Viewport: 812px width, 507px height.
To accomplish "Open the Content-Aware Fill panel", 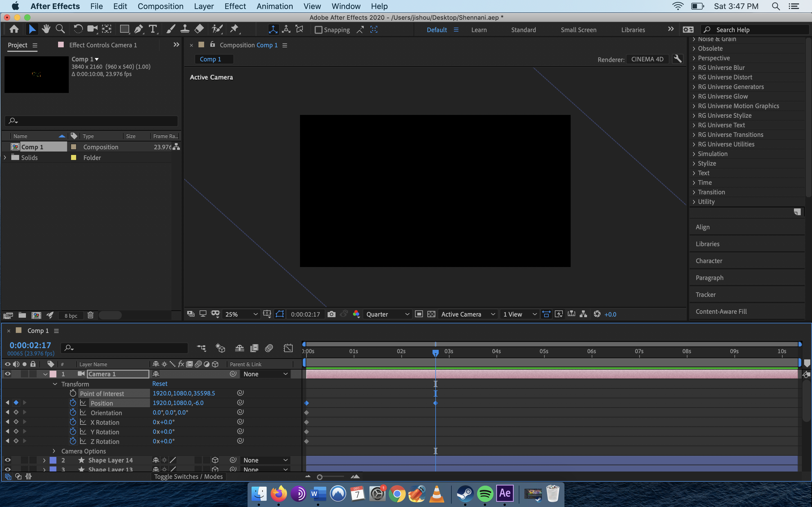I will click(721, 311).
